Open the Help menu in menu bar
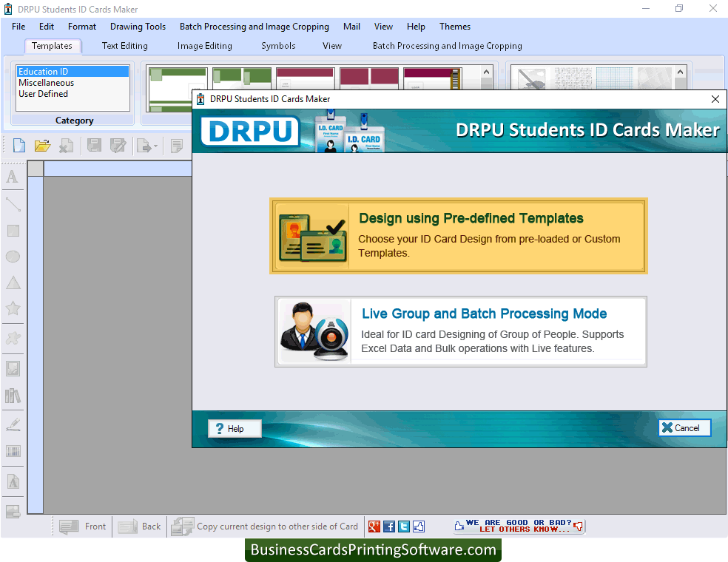This screenshot has width=728, height=562. [416, 27]
